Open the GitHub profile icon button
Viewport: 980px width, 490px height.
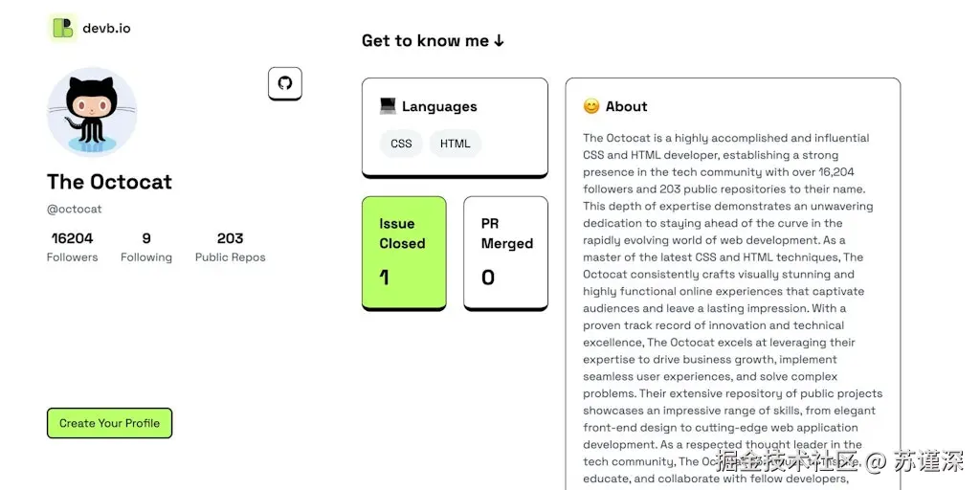click(x=284, y=83)
